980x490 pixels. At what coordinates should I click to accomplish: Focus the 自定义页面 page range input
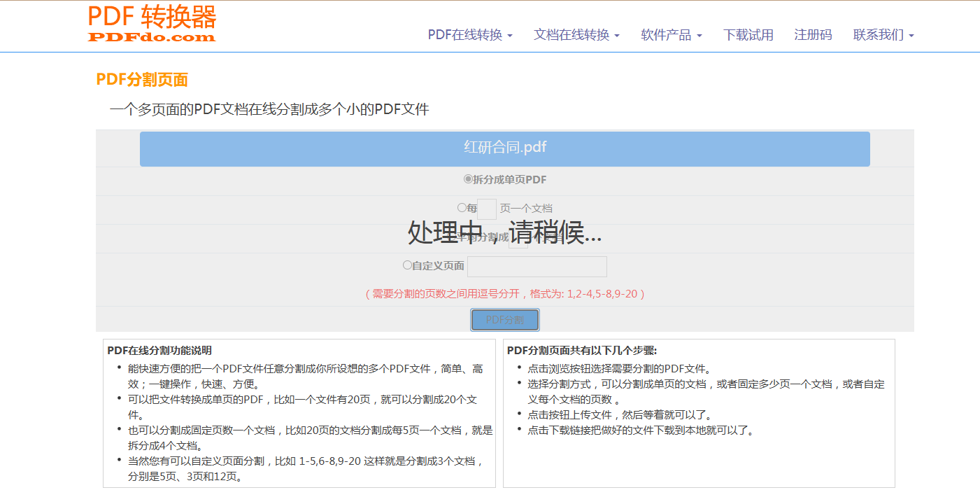pyautogui.click(x=537, y=267)
